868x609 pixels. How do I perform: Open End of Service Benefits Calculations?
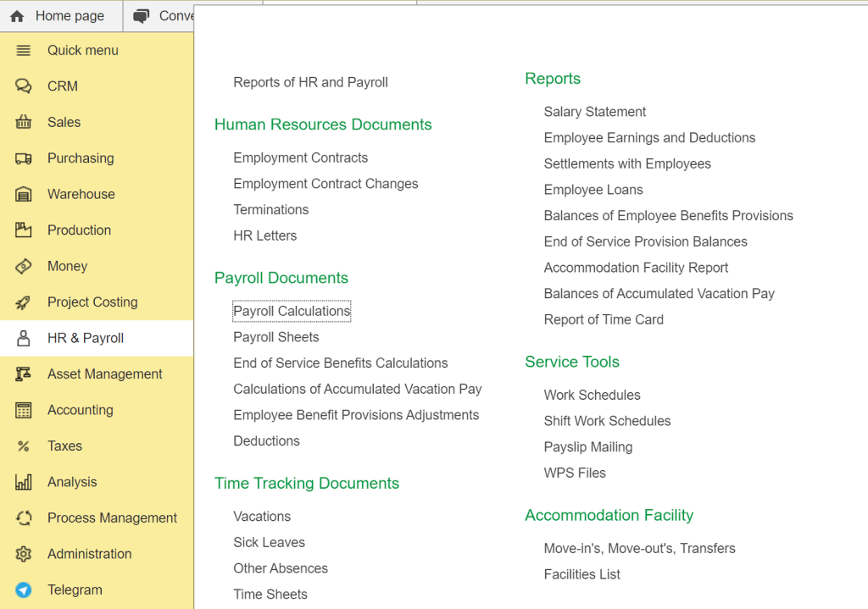pos(341,363)
